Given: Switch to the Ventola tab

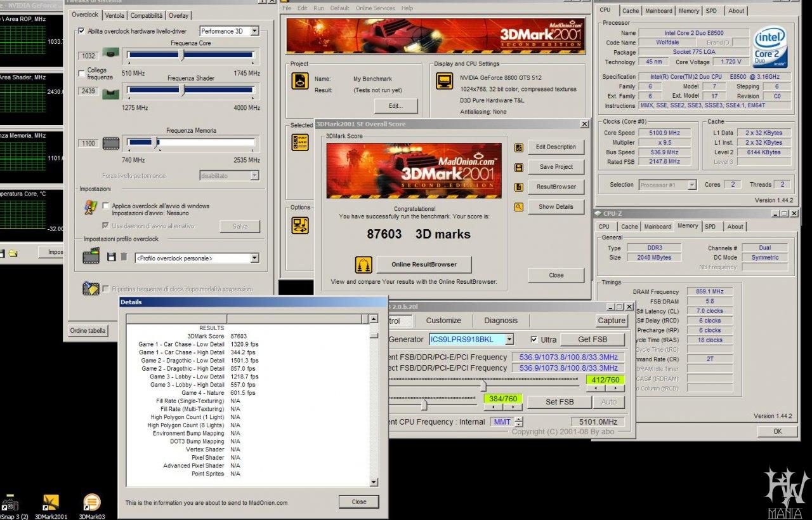Looking at the screenshot, I should 115,15.
